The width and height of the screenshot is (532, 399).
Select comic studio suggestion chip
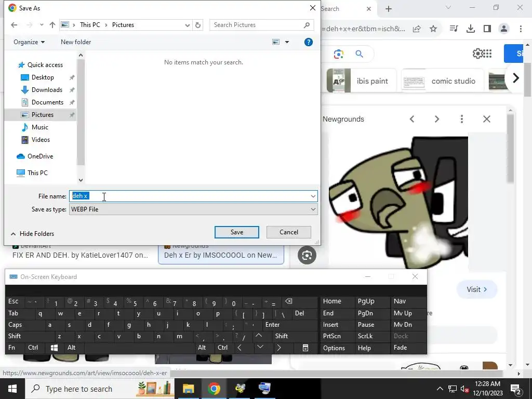[x=443, y=81]
